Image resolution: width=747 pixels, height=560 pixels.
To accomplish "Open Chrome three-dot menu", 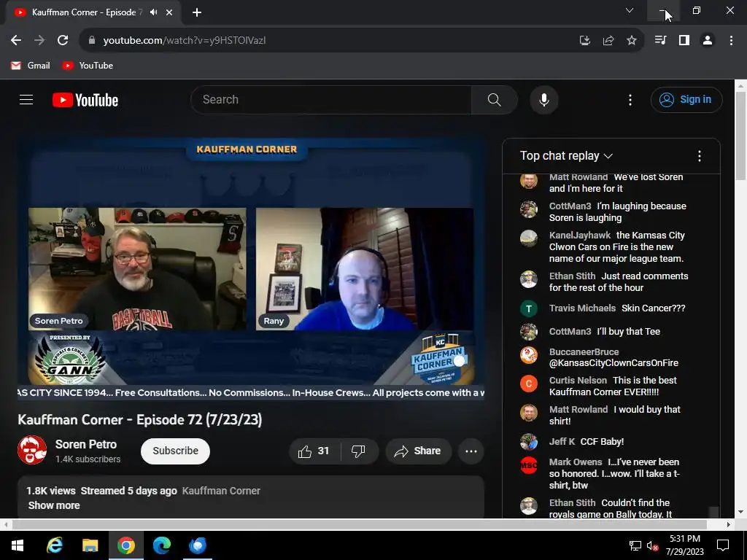I will coord(731,41).
